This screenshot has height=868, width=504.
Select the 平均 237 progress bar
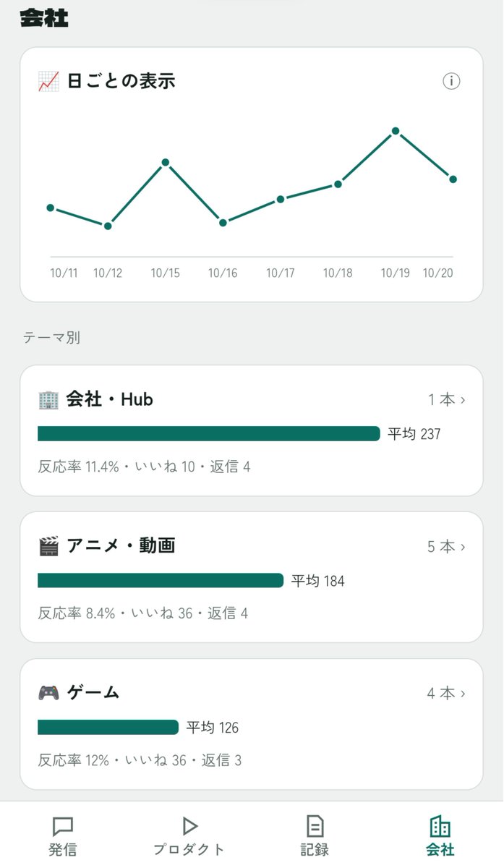(x=209, y=433)
